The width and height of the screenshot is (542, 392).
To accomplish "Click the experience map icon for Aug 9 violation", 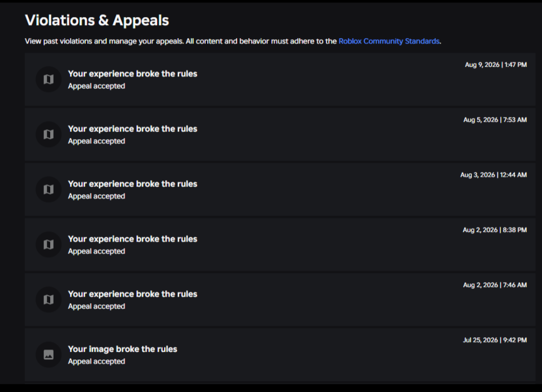I will click(x=48, y=79).
